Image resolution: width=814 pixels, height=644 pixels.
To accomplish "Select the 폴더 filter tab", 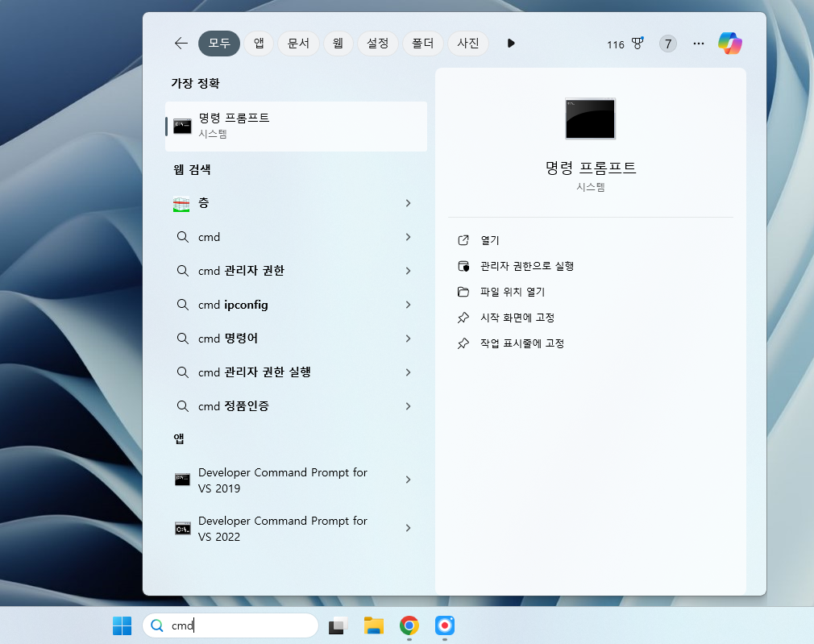I will (x=422, y=43).
